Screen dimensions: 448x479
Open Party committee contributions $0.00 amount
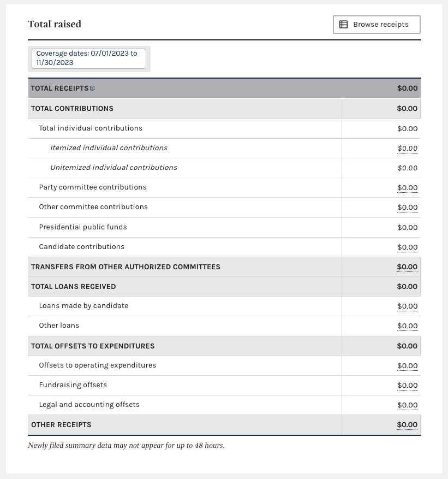click(408, 187)
